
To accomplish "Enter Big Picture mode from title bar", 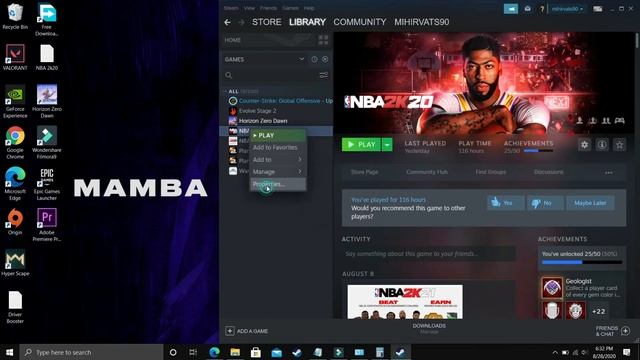I will click(598, 9).
